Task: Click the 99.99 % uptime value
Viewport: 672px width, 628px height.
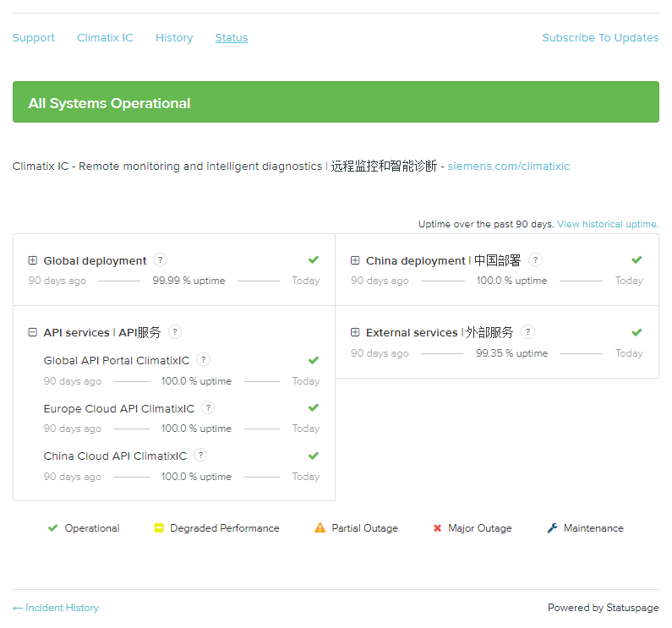Action: [188, 281]
